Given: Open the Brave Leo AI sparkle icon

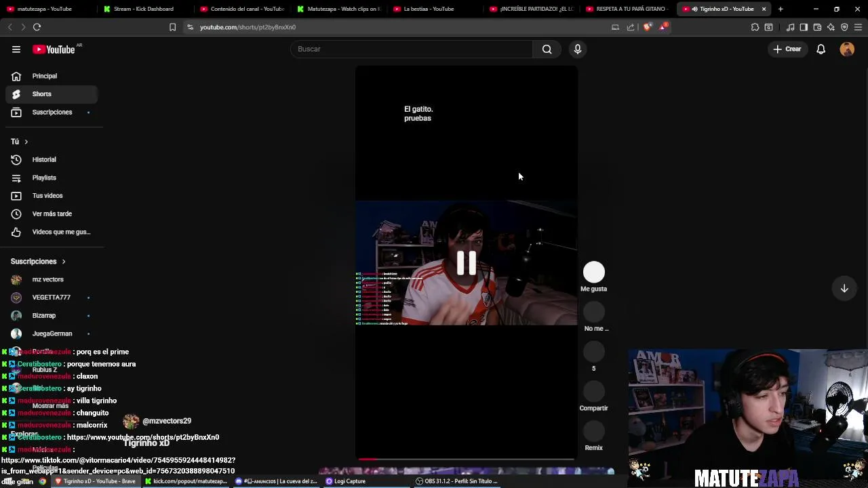Looking at the screenshot, I should [x=831, y=27].
